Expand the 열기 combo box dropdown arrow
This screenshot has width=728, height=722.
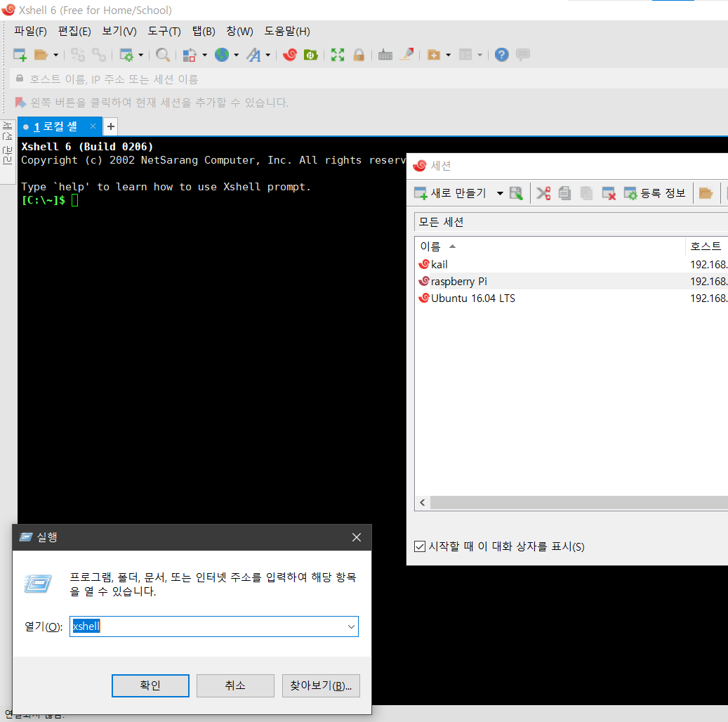[352, 626]
